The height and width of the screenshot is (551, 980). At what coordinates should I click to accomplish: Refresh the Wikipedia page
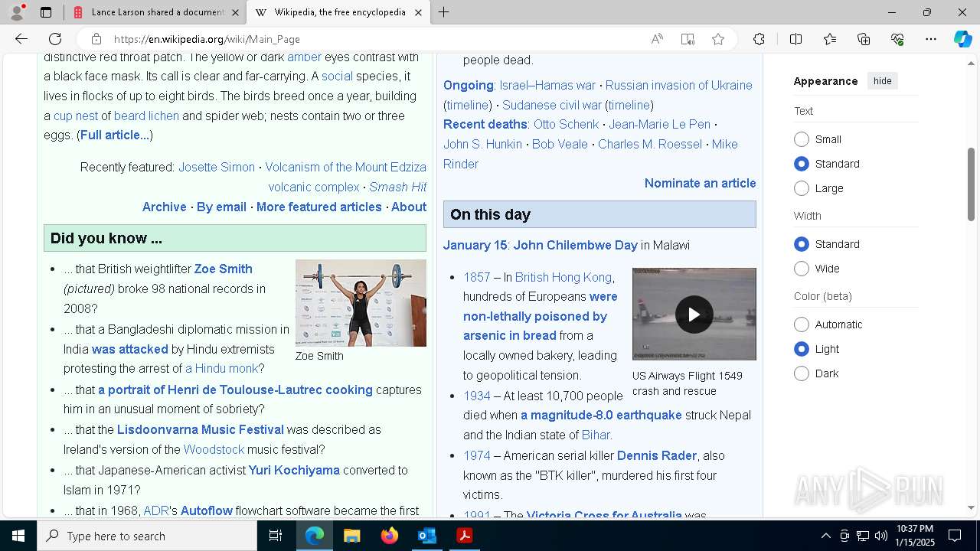click(x=55, y=39)
